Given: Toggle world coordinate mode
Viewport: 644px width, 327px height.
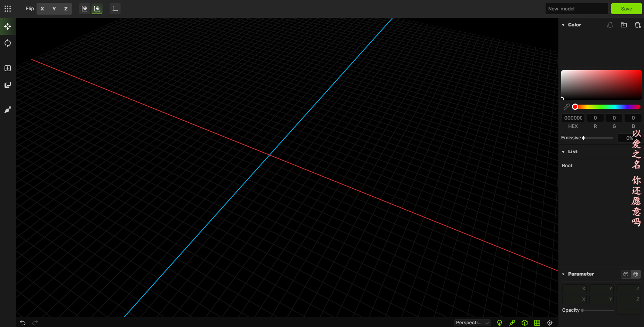Looking at the screenshot, I should click(97, 9).
